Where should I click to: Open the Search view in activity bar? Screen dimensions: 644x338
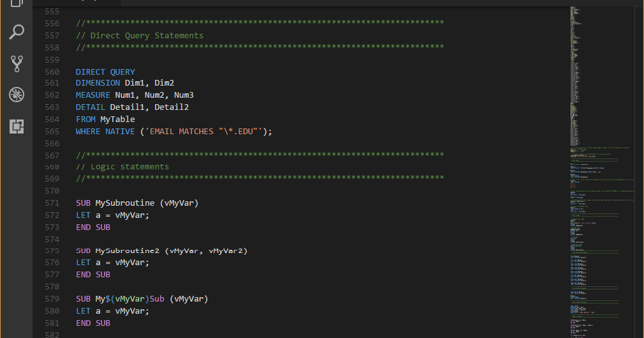[x=17, y=32]
